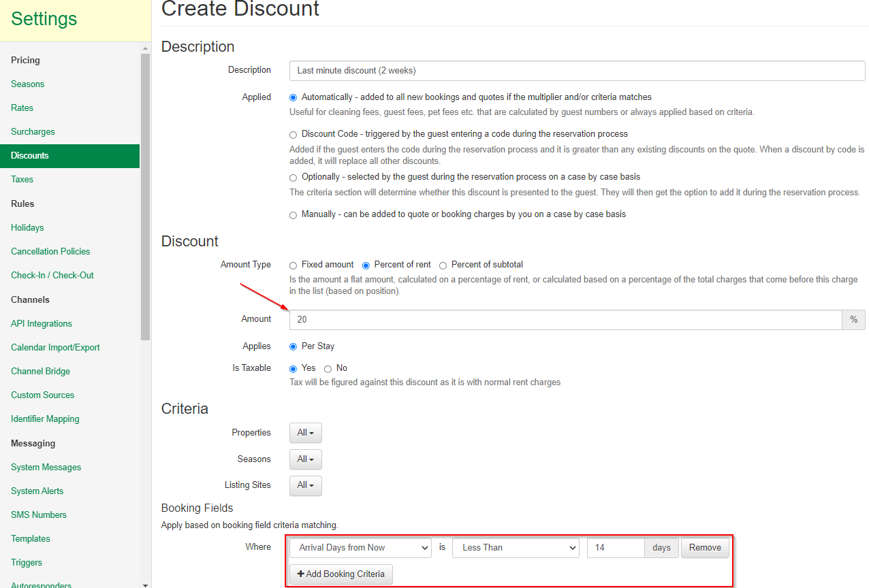Screen dimensions: 869x588
Task: Expand the Less Than operator dropdown
Action: 515,548
